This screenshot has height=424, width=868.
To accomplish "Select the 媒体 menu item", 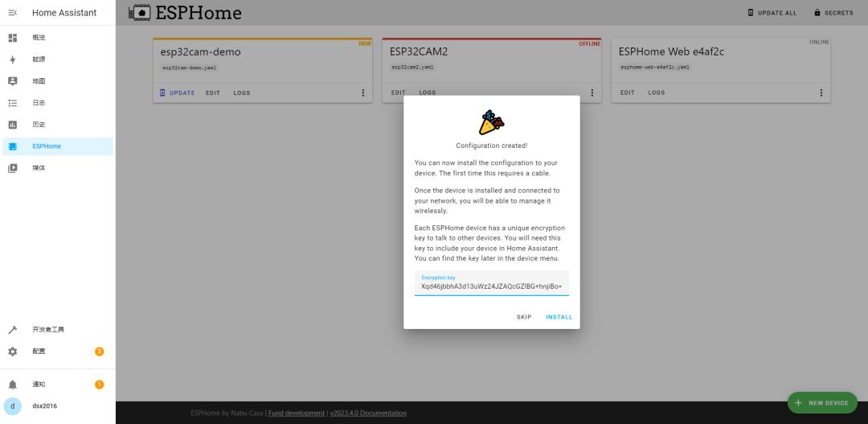I will coord(58,168).
